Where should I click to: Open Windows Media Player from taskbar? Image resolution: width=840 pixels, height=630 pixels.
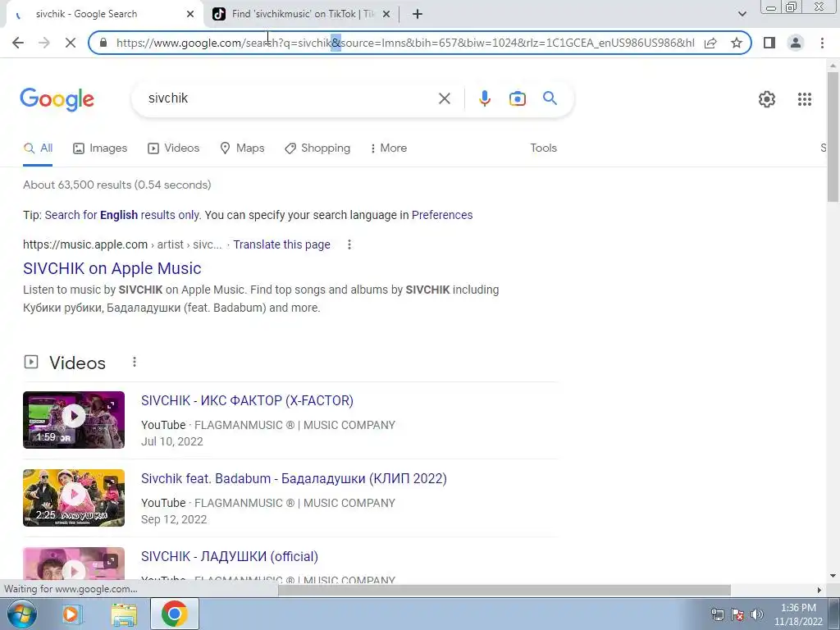71,614
